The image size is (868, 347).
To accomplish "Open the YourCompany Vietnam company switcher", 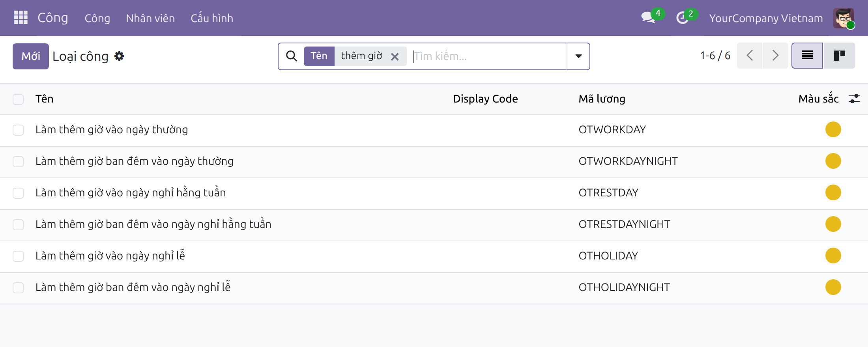I will tap(766, 18).
